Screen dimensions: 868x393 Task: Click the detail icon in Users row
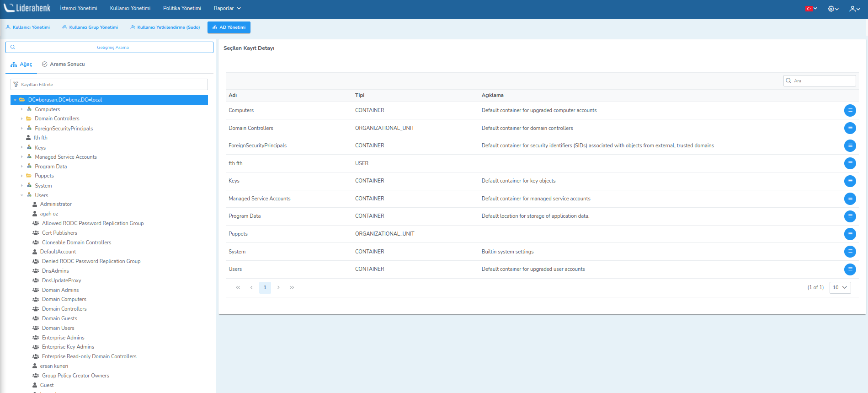(x=850, y=269)
